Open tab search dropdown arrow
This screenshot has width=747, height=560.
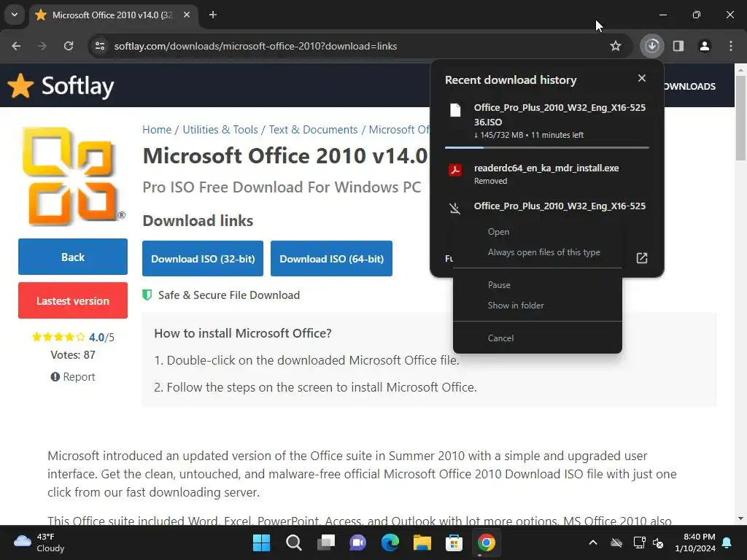pos(15,15)
